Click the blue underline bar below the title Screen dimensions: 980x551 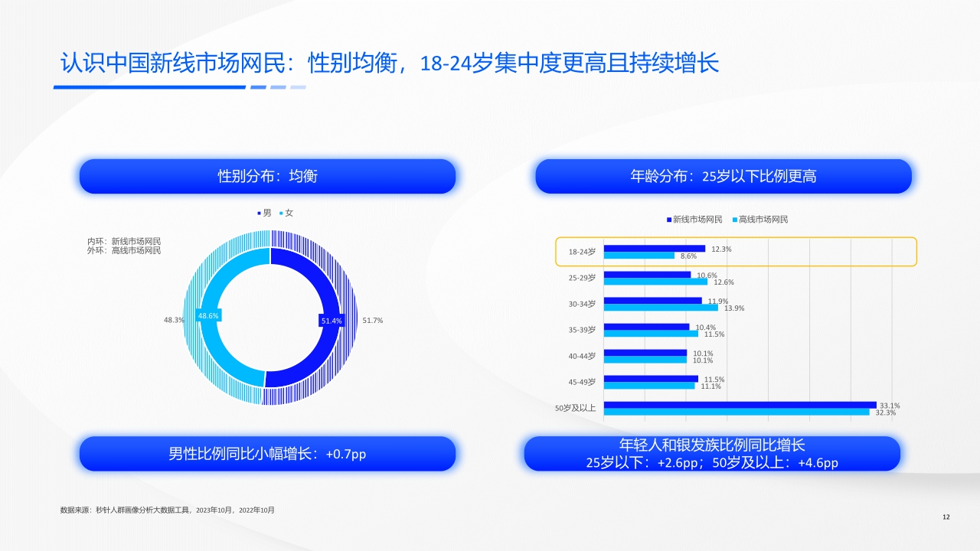(149, 86)
